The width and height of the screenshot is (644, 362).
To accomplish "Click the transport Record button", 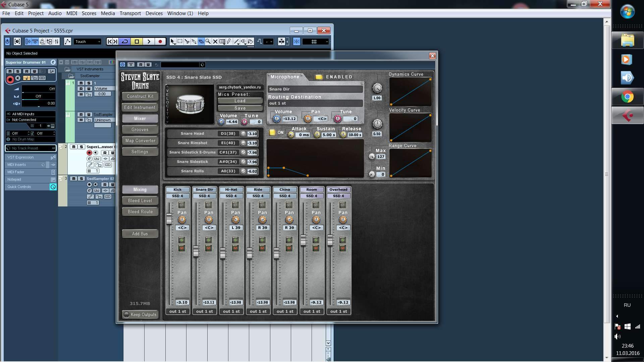I will (160, 42).
